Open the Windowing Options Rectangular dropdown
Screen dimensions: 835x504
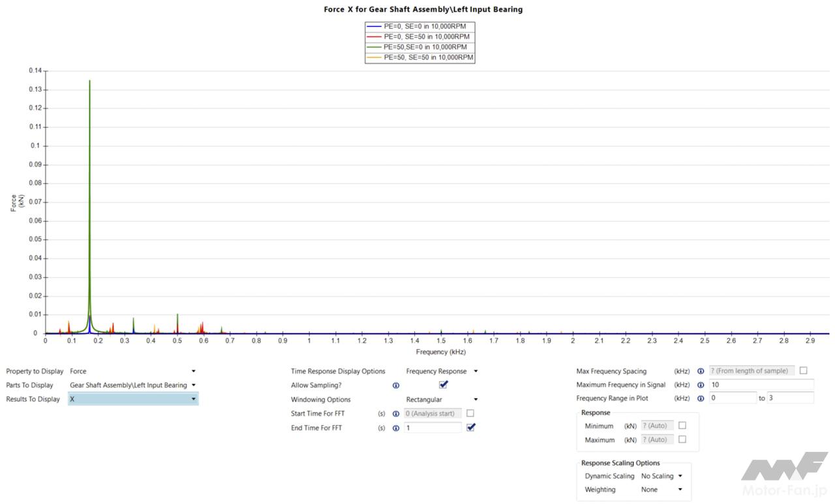click(x=442, y=400)
